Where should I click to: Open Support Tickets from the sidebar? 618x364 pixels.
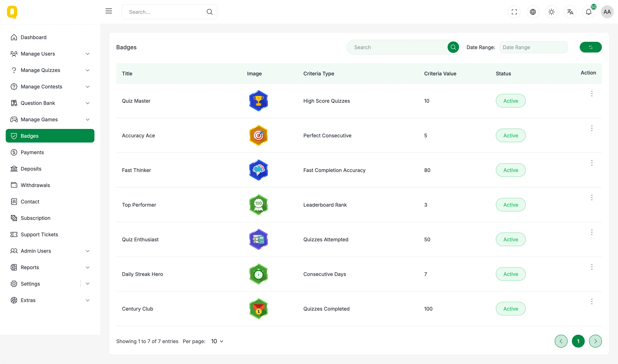(x=39, y=235)
